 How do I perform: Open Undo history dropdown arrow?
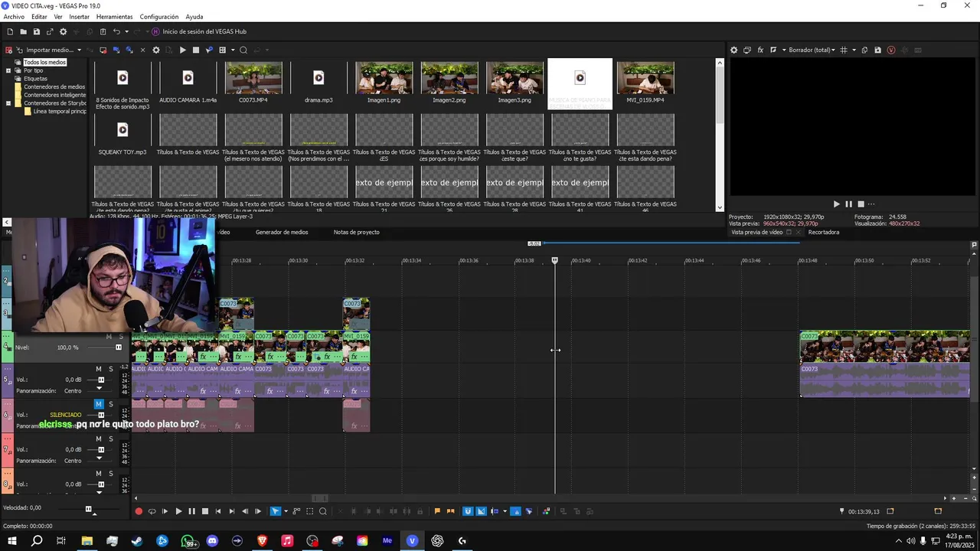[126, 31]
